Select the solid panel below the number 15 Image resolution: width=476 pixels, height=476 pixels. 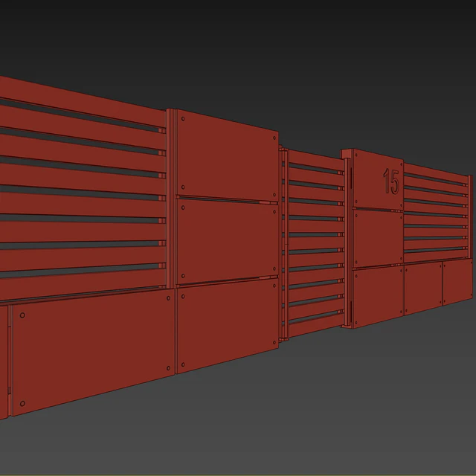click(x=379, y=239)
